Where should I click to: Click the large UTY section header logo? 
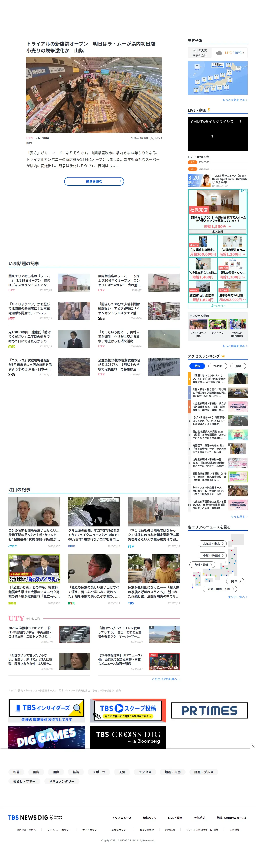[16, 618]
